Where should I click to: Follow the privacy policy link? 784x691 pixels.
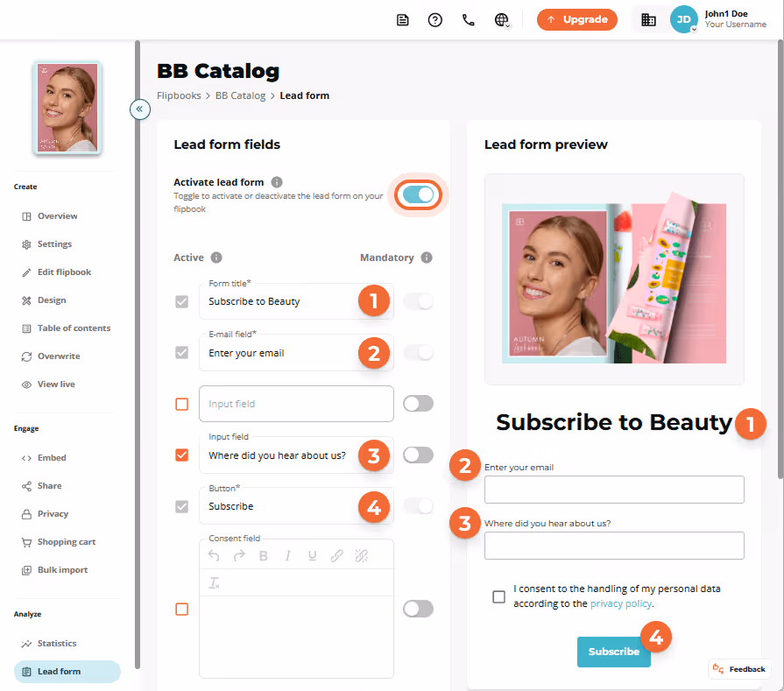coord(621,603)
